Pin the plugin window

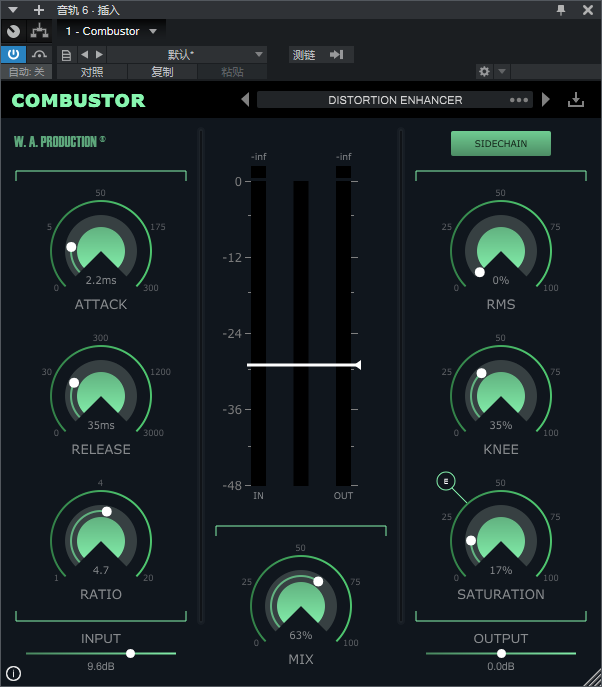coord(561,10)
